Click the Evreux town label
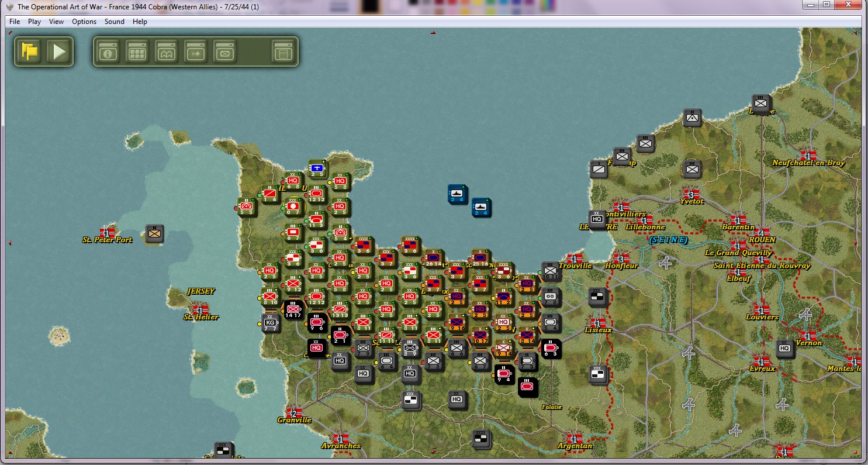Image resolution: width=868 pixels, height=465 pixels. (762, 368)
